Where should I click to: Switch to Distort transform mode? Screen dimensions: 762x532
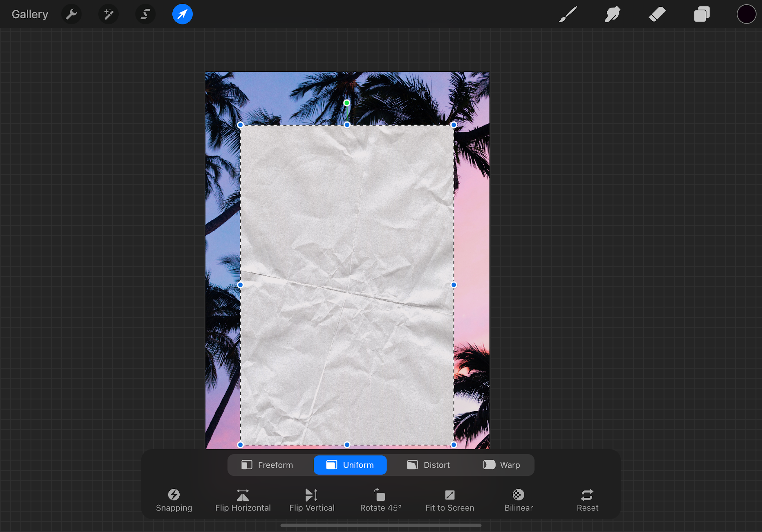click(428, 465)
